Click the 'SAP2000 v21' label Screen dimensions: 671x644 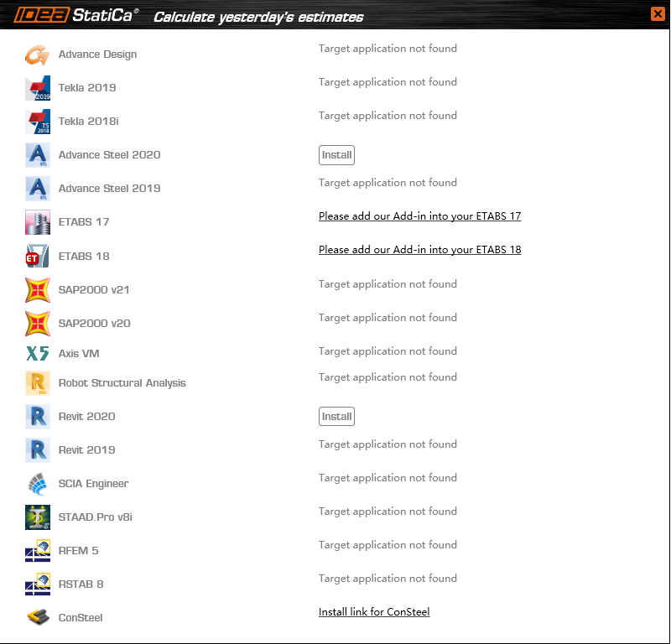click(x=94, y=289)
